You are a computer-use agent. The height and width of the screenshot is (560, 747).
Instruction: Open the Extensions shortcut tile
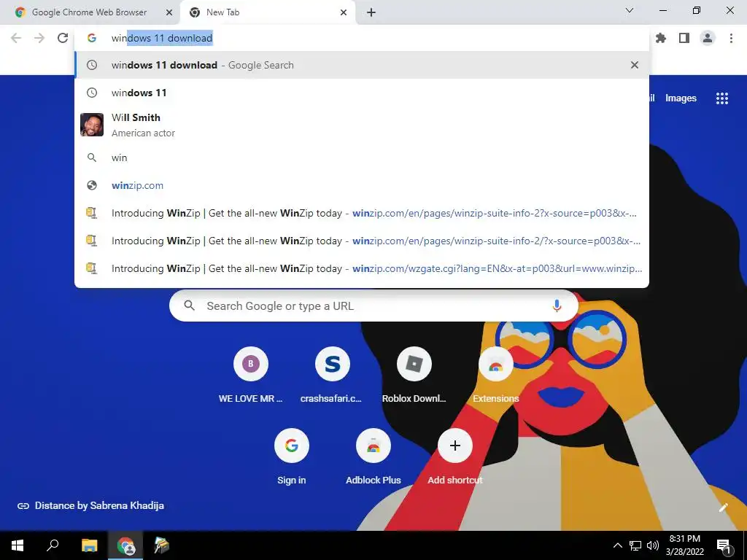click(496, 376)
